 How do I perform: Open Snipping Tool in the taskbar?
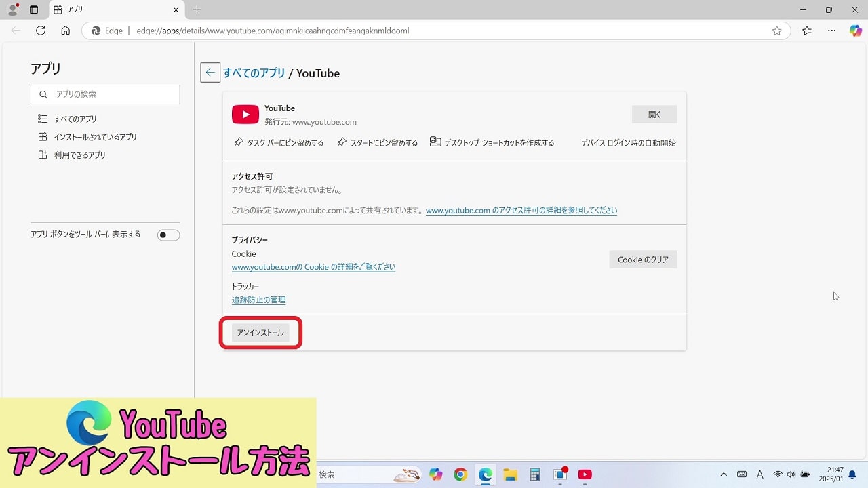tap(560, 474)
